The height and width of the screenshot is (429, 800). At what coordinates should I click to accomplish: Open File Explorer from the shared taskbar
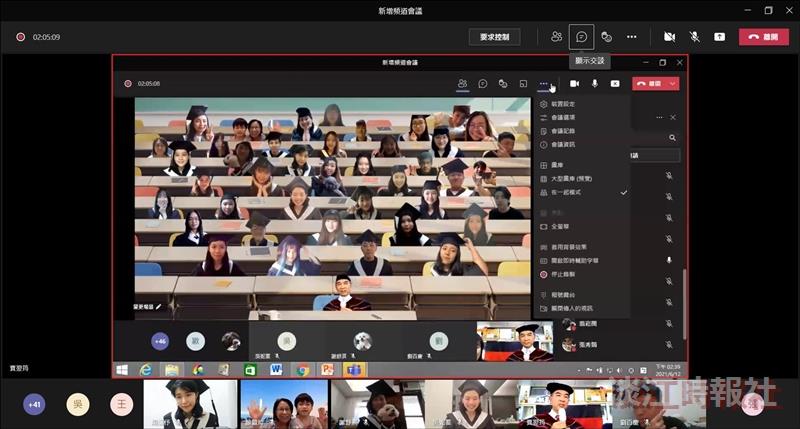click(172, 370)
